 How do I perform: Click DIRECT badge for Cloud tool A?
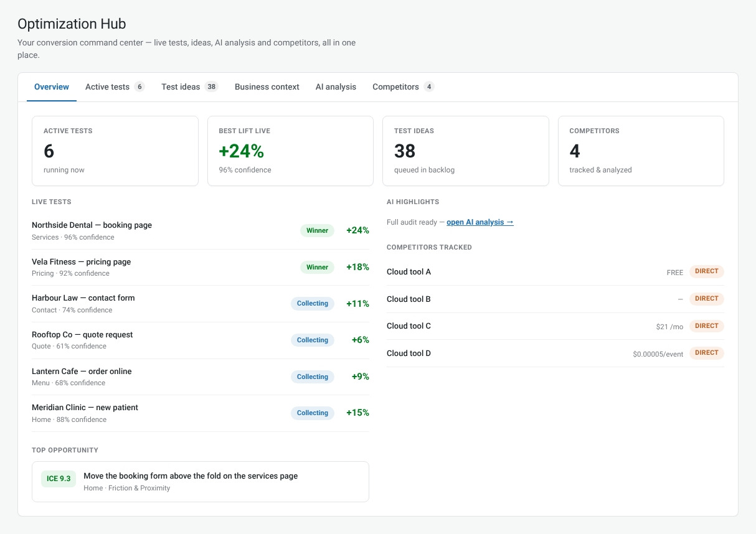[x=707, y=271]
